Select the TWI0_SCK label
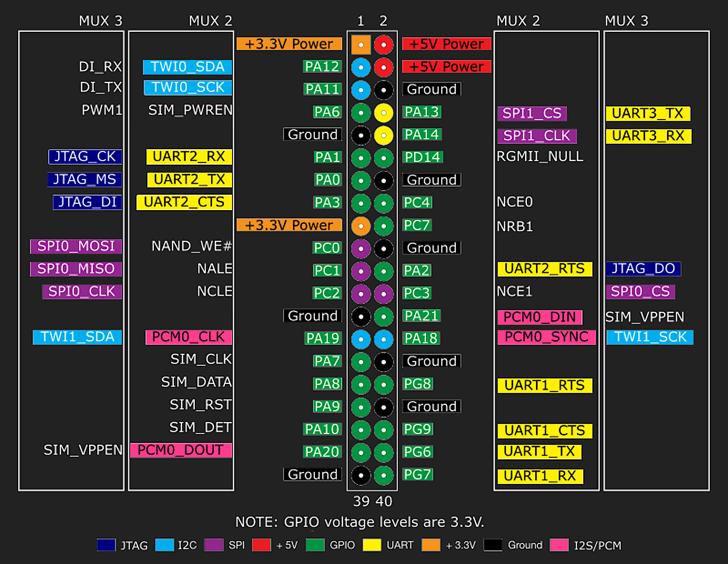The width and height of the screenshot is (728, 564). click(188, 87)
